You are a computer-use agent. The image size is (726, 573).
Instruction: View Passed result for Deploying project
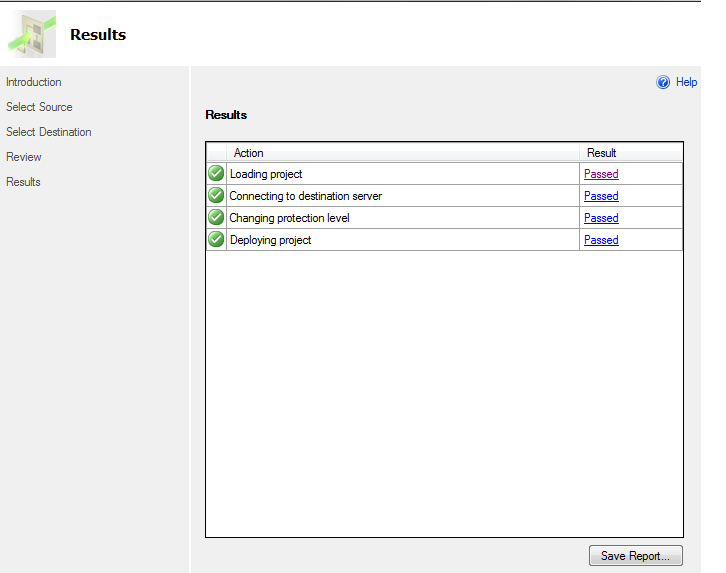pyautogui.click(x=601, y=240)
